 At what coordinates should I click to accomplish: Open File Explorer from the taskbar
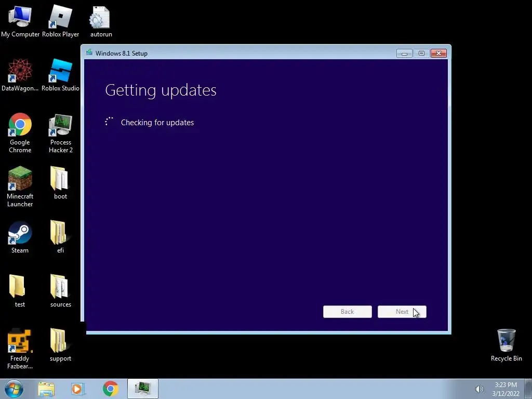[46, 389]
